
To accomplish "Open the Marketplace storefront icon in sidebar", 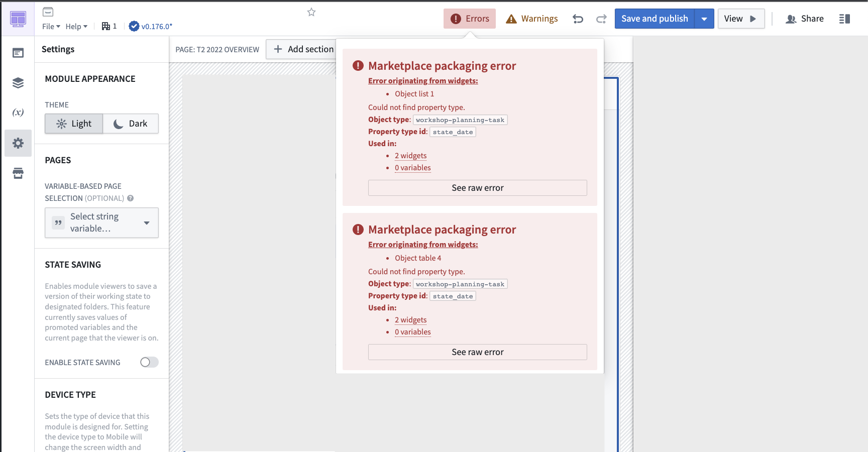I will click(18, 173).
